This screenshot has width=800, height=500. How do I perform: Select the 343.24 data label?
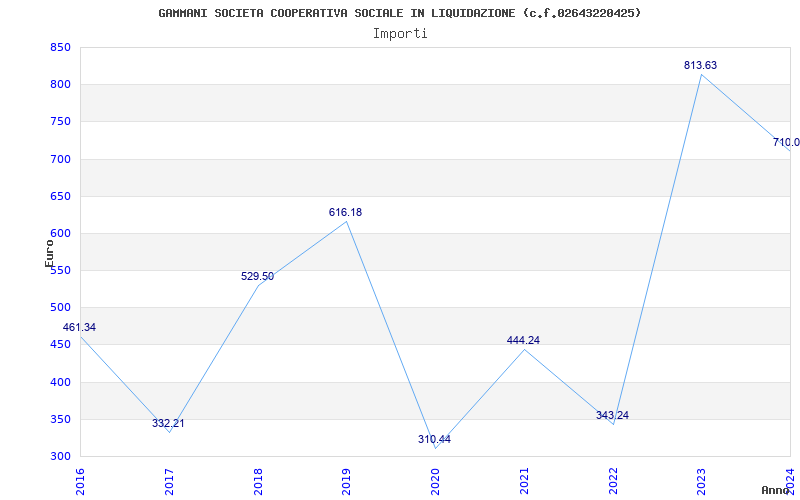click(612, 415)
